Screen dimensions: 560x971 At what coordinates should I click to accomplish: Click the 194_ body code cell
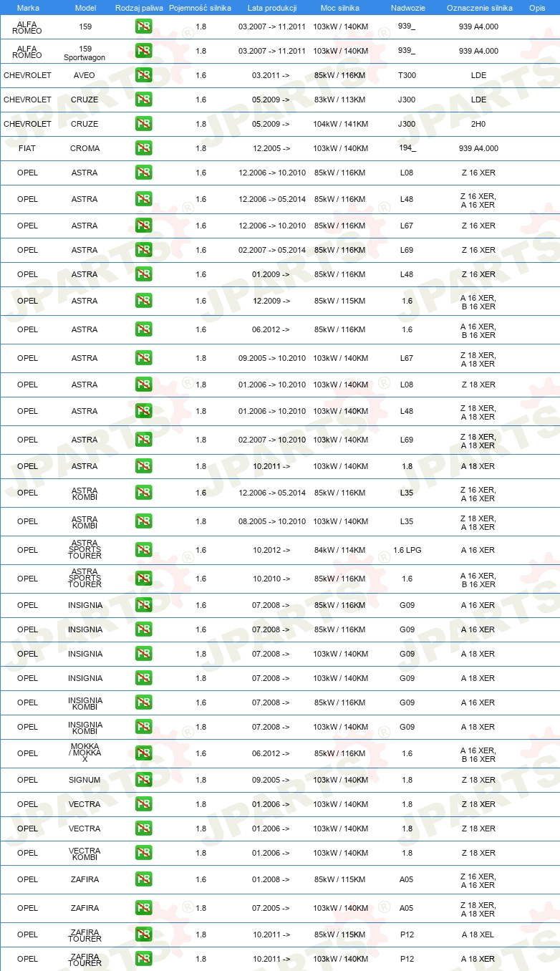(407, 148)
